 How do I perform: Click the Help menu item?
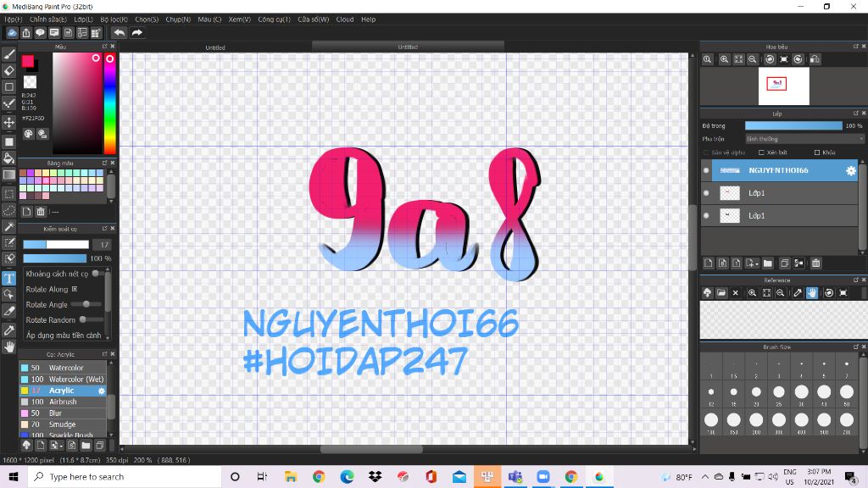(369, 19)
